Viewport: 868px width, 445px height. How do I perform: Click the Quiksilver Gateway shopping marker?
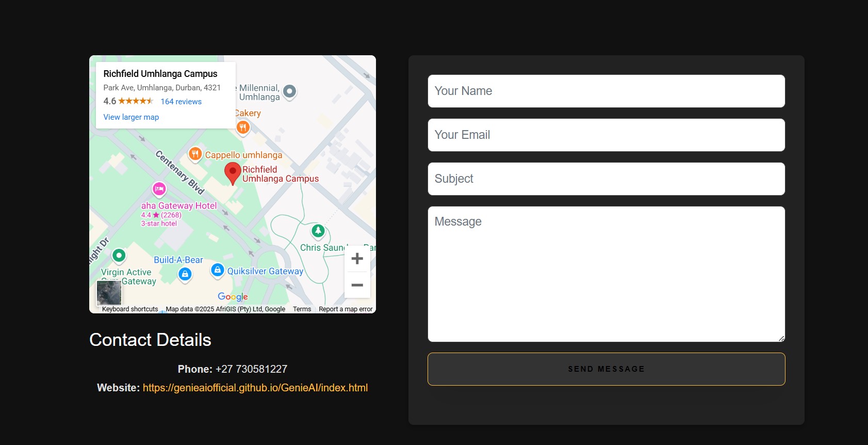pyautogui.click(x=218, y=269)
